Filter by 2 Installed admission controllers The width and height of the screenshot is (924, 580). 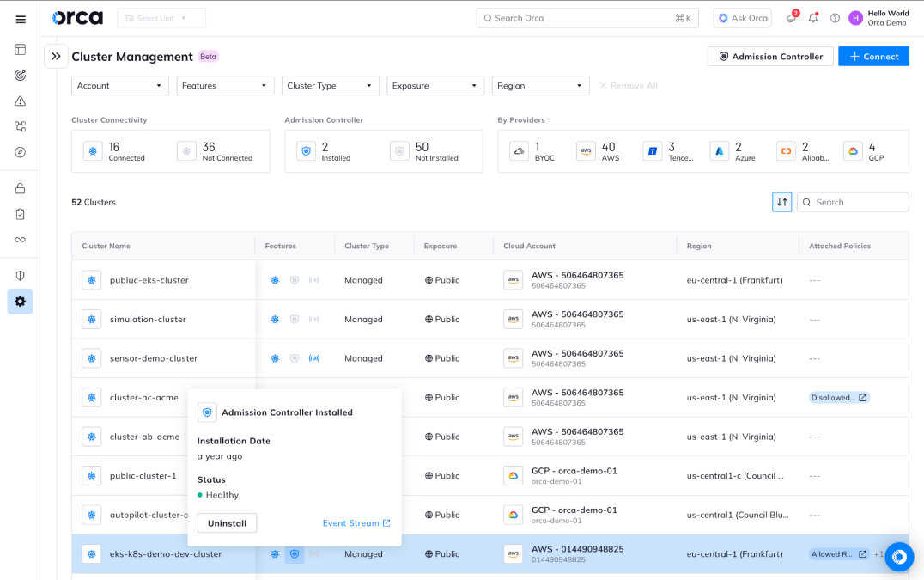pos(324,151)
